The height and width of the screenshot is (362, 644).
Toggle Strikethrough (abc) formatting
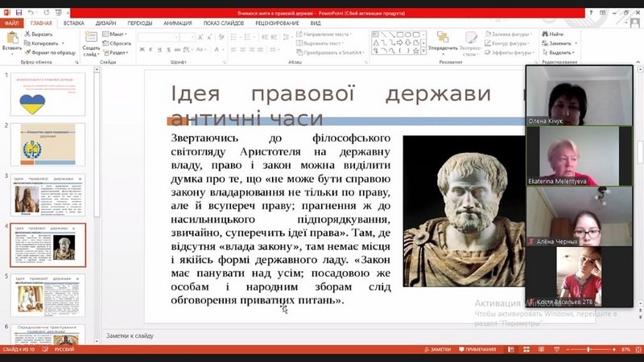[177, 50]
